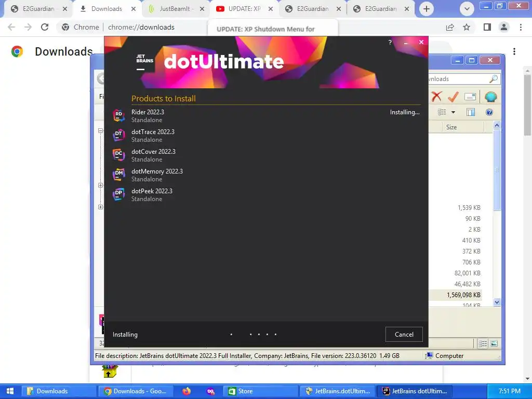The height and width of the screenshot is (399, 532).
Task: Open the installer help question mark
Action: 390,43
